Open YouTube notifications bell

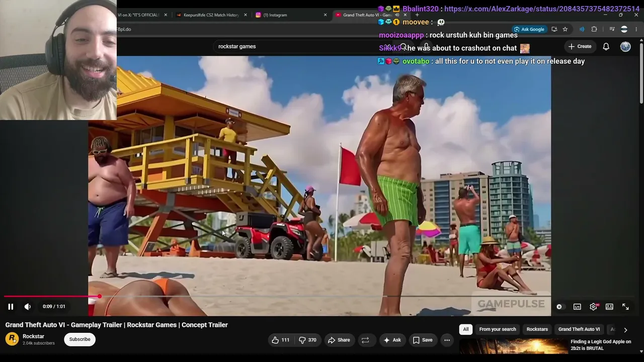pos(606,46)
